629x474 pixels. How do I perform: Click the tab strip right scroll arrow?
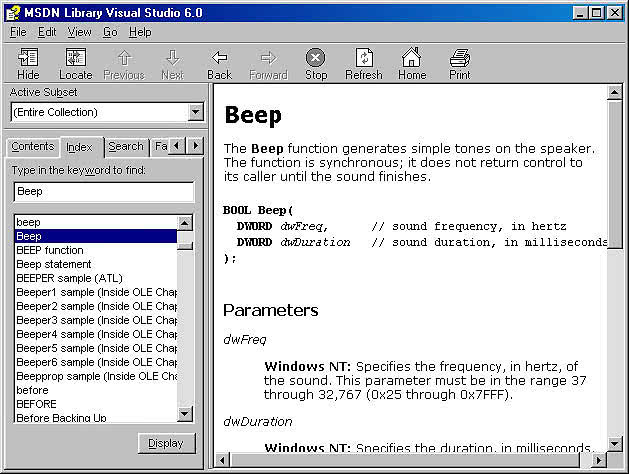coord(195,146)
